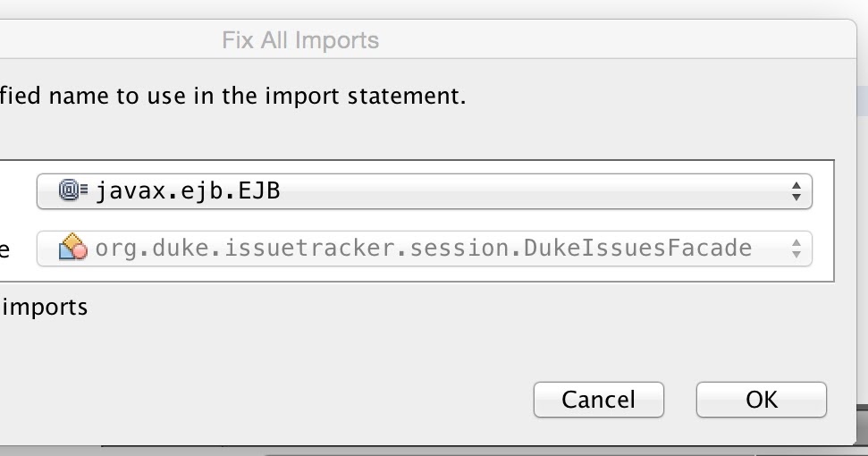The height and width of the screenshot is (456, 868).
Task: Click the org.duke.issuetracker.session.DukeIssuesFacade text
Action: click(x=424, y=248)
